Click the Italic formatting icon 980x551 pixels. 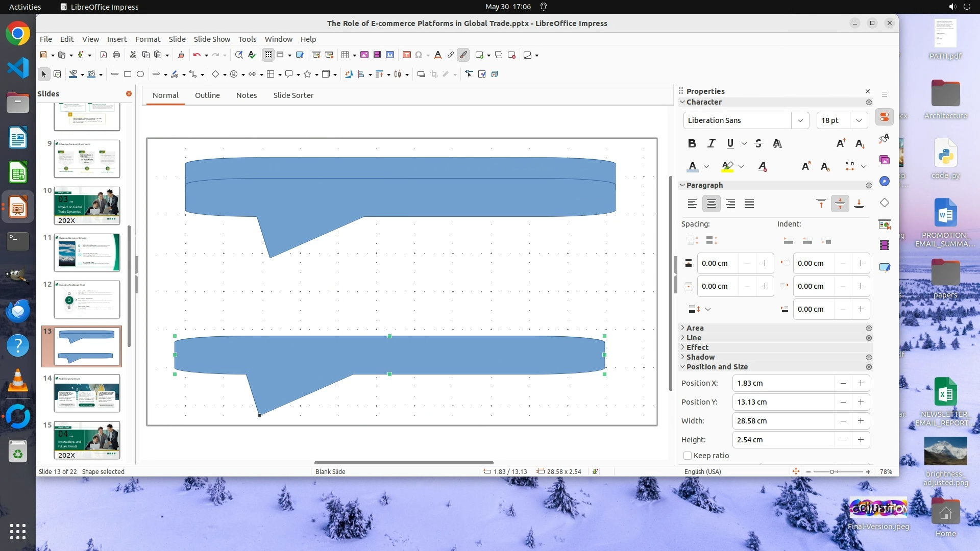tap(711, 143)
